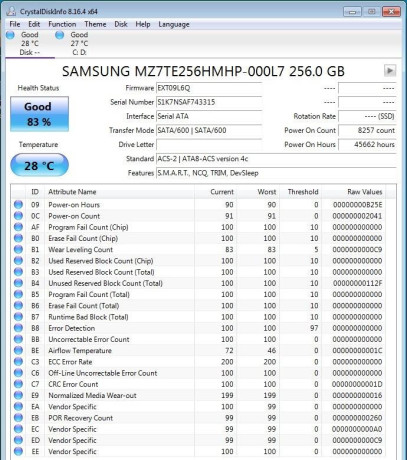Click status icon for Airflow Temperature

coord(18,351)
